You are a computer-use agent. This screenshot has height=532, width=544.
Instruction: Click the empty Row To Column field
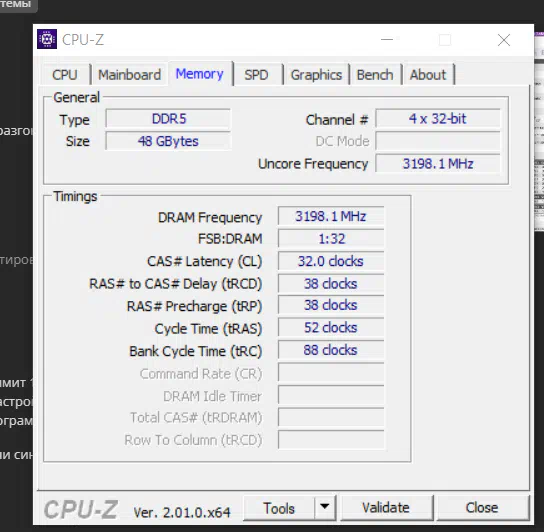[x=331, y=440]
